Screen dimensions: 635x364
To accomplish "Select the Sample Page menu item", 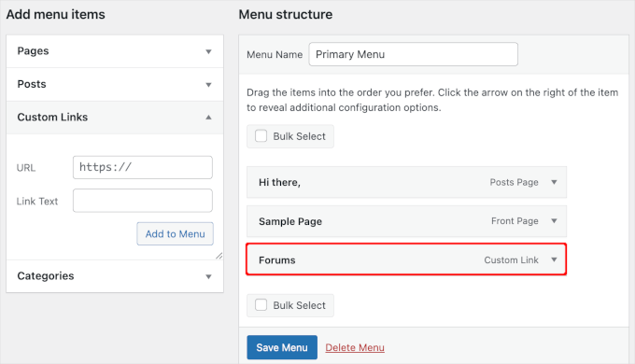I will point(406,221).
